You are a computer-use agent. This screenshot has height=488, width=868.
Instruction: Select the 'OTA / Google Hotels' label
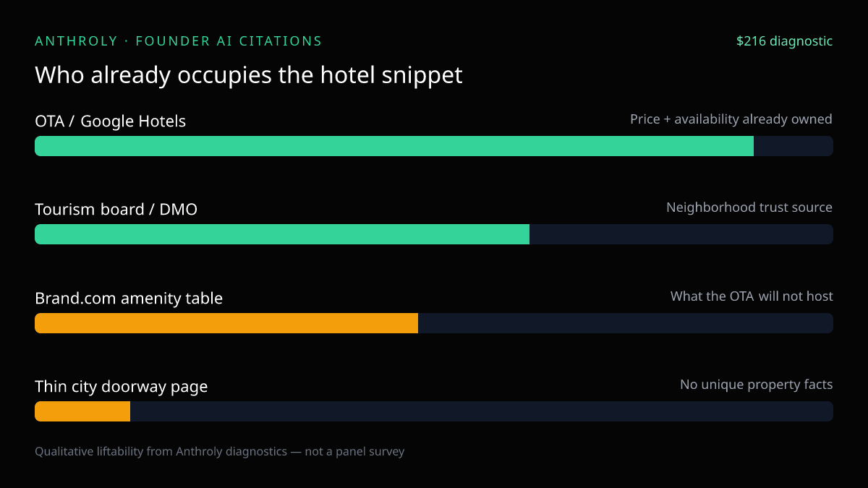pyautogui.click(x=111, y=121)
